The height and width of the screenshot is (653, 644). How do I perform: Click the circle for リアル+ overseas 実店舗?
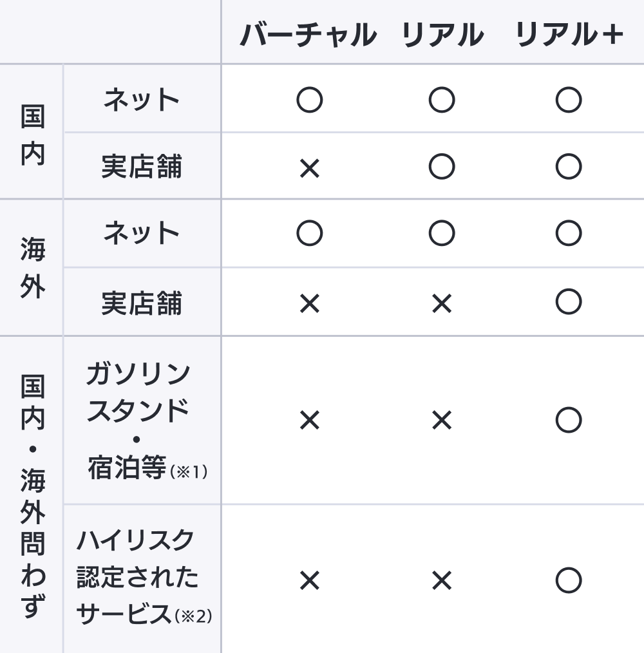(x=569, y=301)
